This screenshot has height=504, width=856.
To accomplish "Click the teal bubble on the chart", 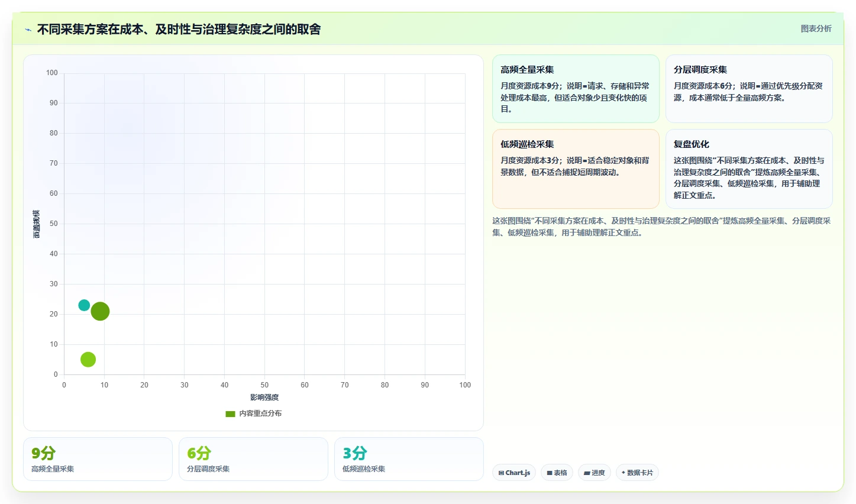I will 84,305.
